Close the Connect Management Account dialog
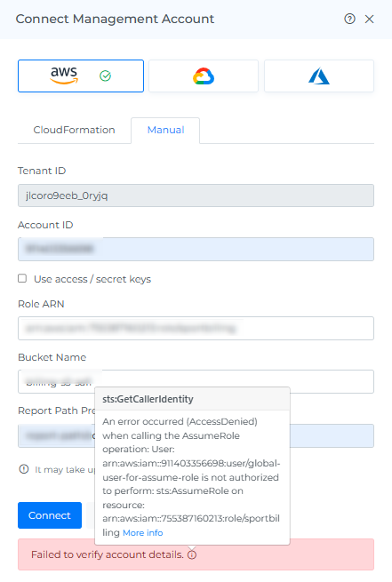The image size is (392, 582). 370,19
